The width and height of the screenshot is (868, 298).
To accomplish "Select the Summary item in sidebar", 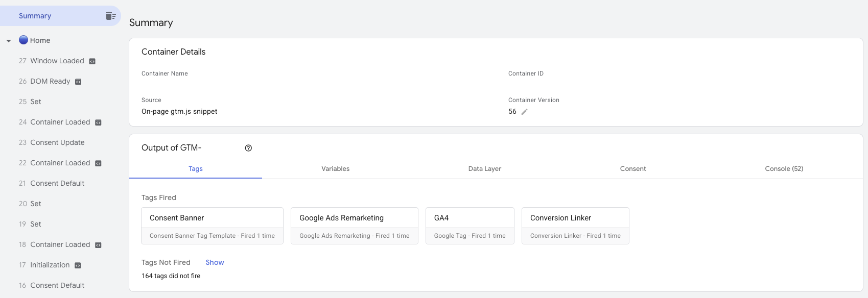I will click(x=35, y=16).
